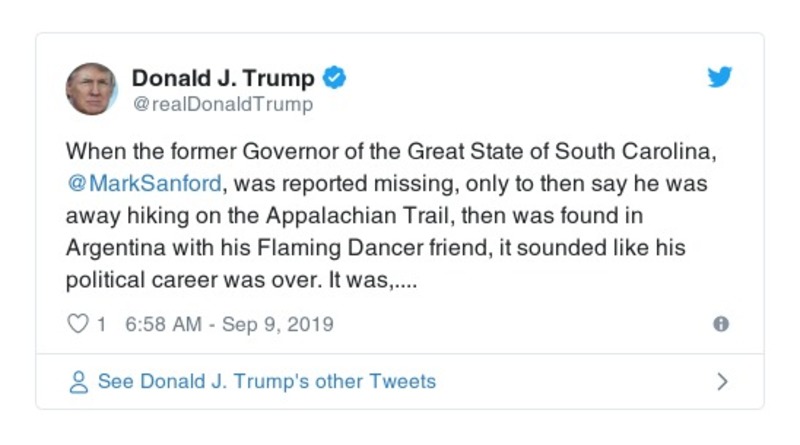Open the Donald J. Trump display name
The image size is (800, 445).
(223, 78)
